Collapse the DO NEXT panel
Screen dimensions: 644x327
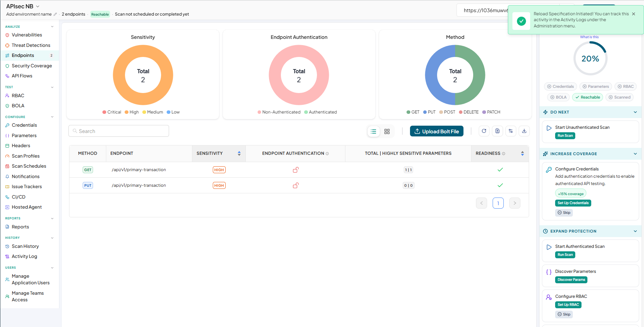click(x=635, y=112)
